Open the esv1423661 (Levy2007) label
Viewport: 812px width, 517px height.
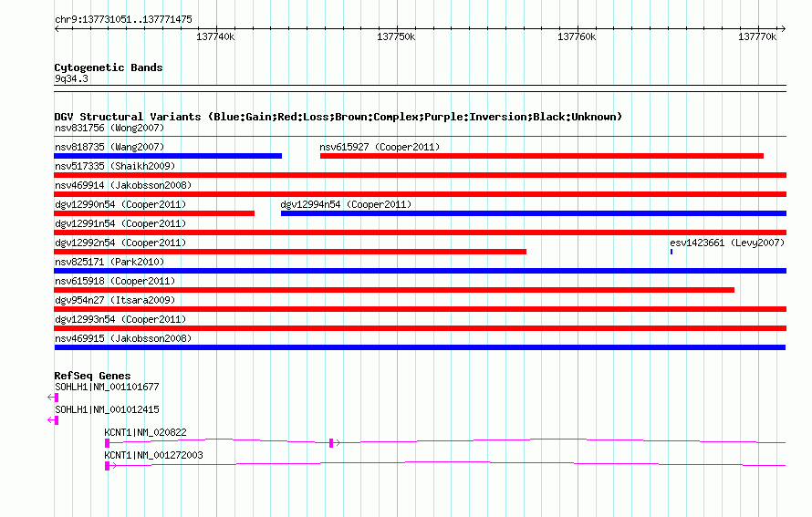(x=727, y=243)
